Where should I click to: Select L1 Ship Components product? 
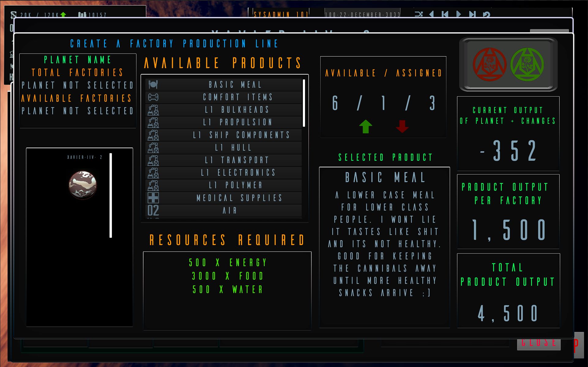pos(241,135)
